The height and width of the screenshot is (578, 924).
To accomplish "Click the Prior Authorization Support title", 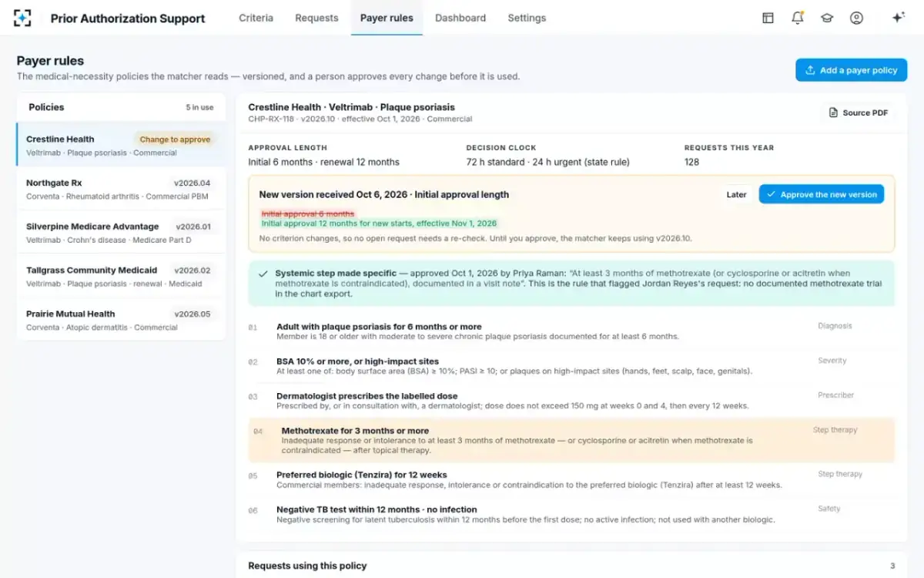I will click(128, 18).
